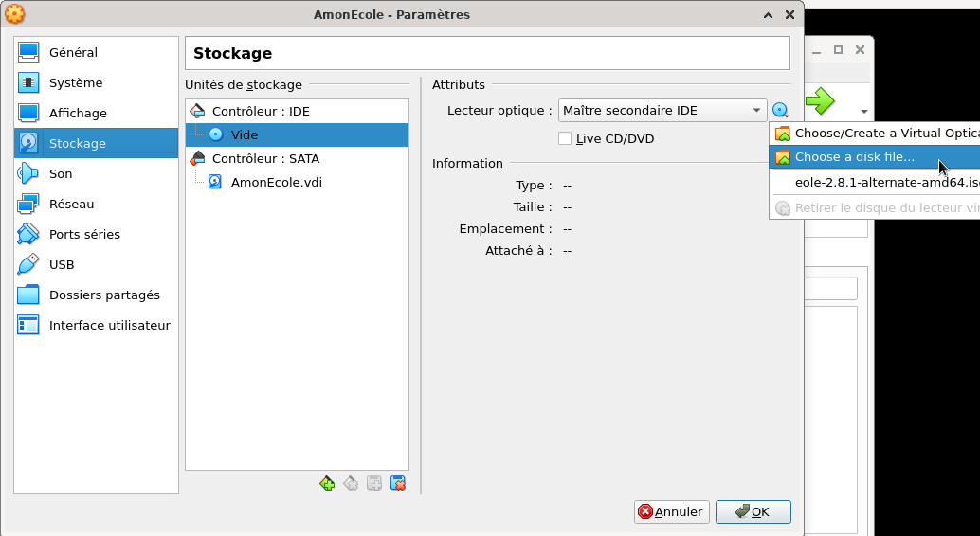Screen dimensions: 980x536
Task: Open the Général settings category
Action: 97,52
